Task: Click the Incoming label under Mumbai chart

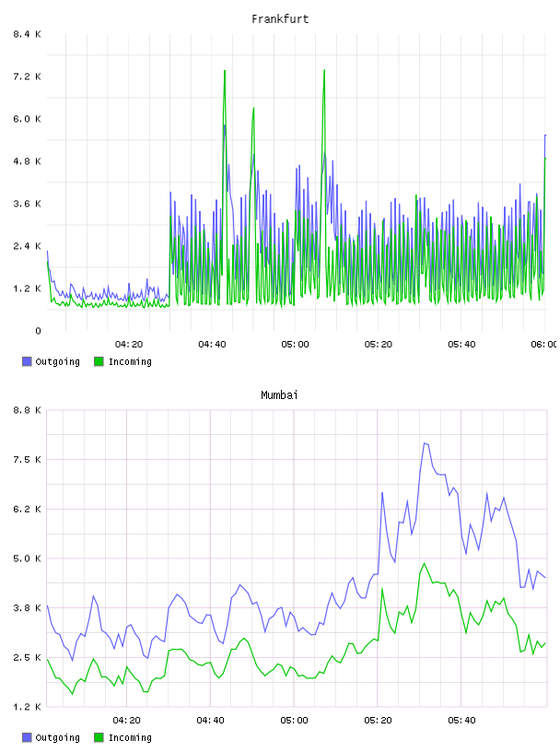Action: [130, 737]
